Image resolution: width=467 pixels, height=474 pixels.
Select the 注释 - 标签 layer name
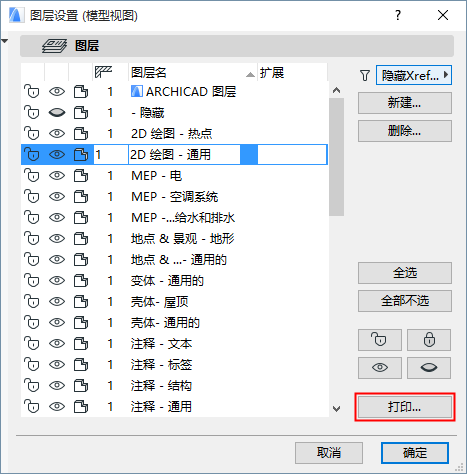click(161, 365)
